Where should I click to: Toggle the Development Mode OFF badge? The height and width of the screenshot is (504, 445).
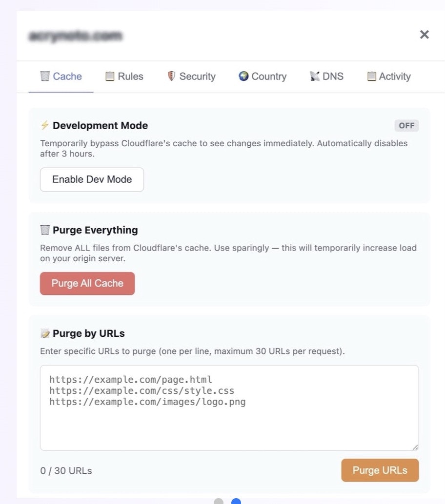coord(406,125)
